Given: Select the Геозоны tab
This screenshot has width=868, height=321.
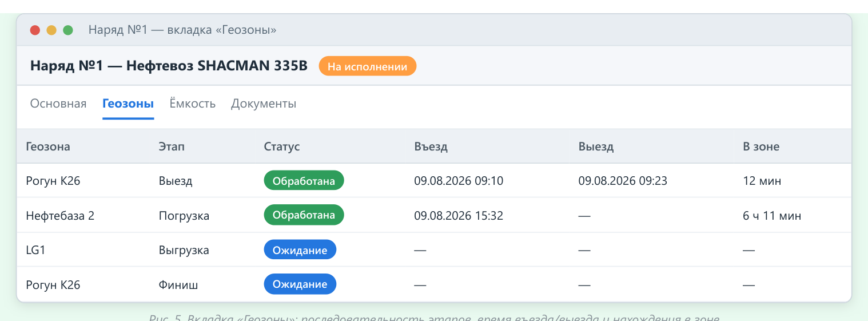Looking at the screenshot, I should 128,104.
